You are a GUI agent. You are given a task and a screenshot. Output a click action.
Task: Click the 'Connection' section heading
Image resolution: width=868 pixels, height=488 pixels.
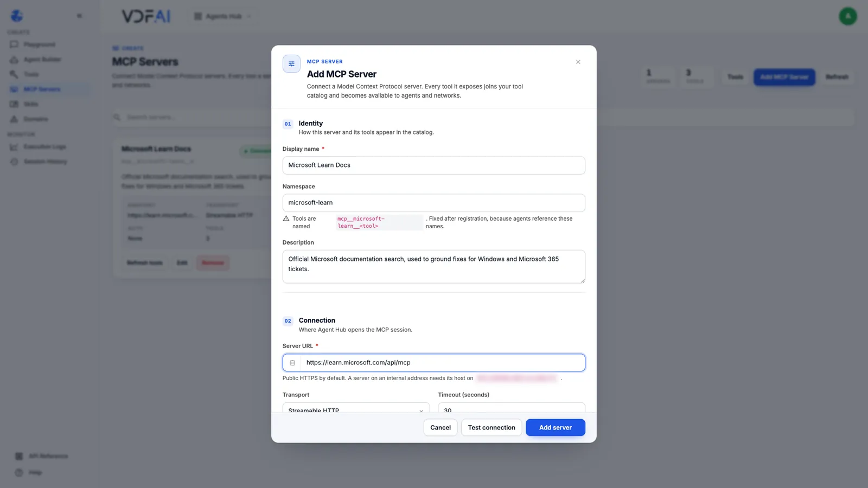pyautogui.click(x=317, y=320)
